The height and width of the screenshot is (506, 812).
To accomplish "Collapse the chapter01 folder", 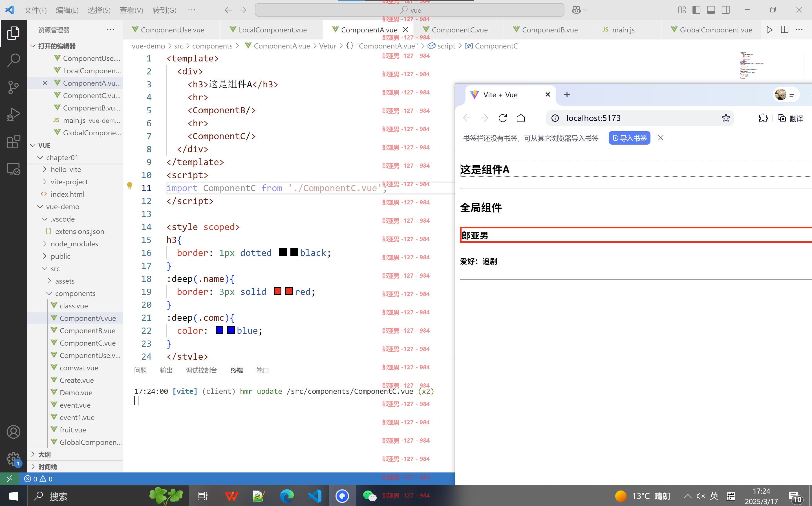I will click(x=40, y=157).
